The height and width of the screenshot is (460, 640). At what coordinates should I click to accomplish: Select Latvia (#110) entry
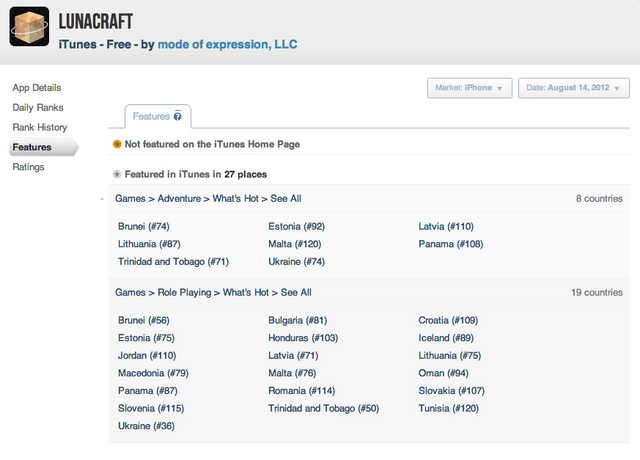click(x=446, y=226)
